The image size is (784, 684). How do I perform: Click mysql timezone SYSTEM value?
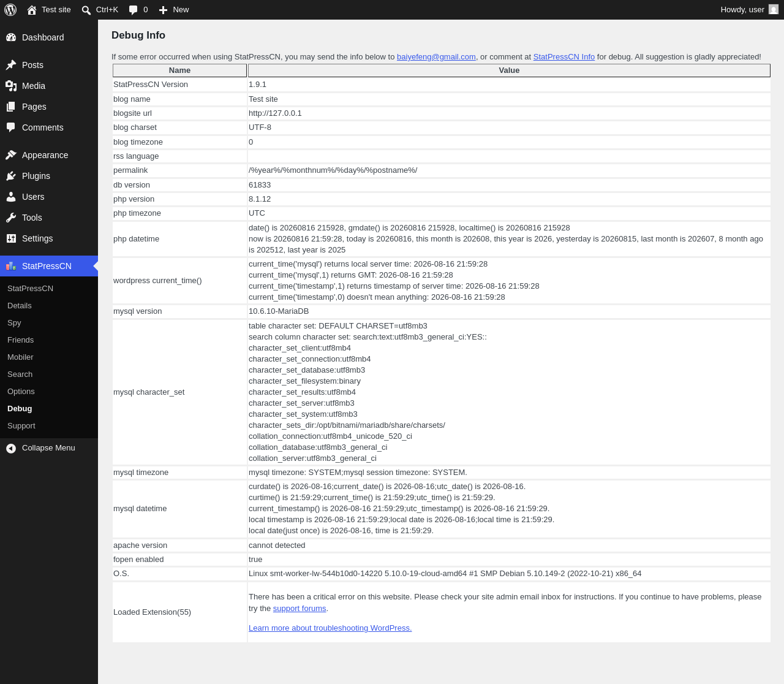click(358, 473)
